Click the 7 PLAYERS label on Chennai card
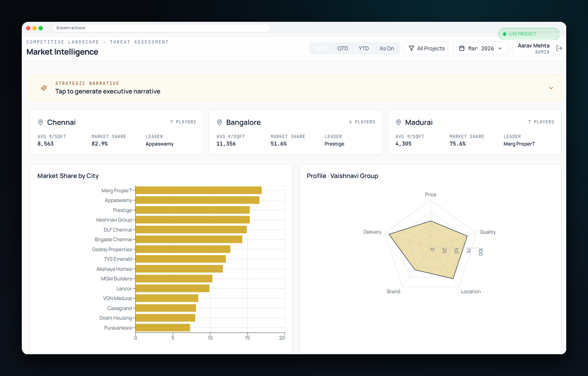 [x=183, y=122]
